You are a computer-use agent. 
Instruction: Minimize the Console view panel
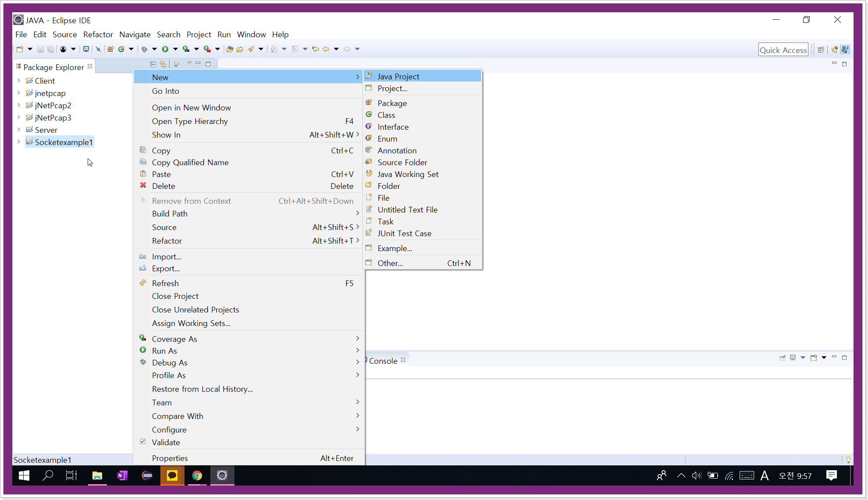click(834, 357)
